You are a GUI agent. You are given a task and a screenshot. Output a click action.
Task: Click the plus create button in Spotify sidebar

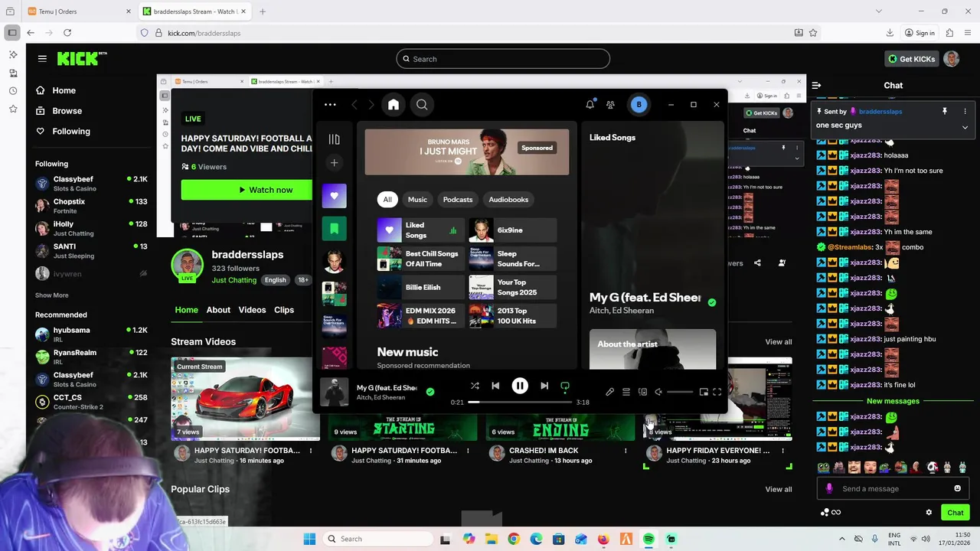pyautogui.click(x=334, y=162)
